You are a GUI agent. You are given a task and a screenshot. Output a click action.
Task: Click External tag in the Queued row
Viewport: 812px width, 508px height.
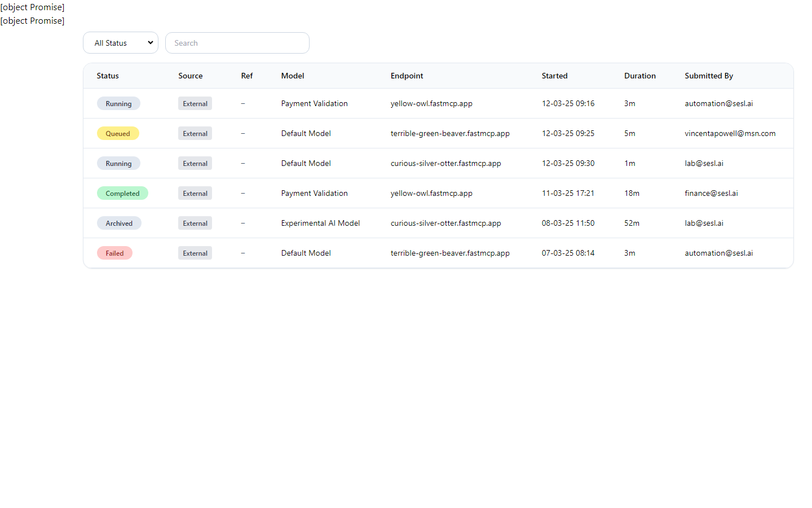(195, 134)
